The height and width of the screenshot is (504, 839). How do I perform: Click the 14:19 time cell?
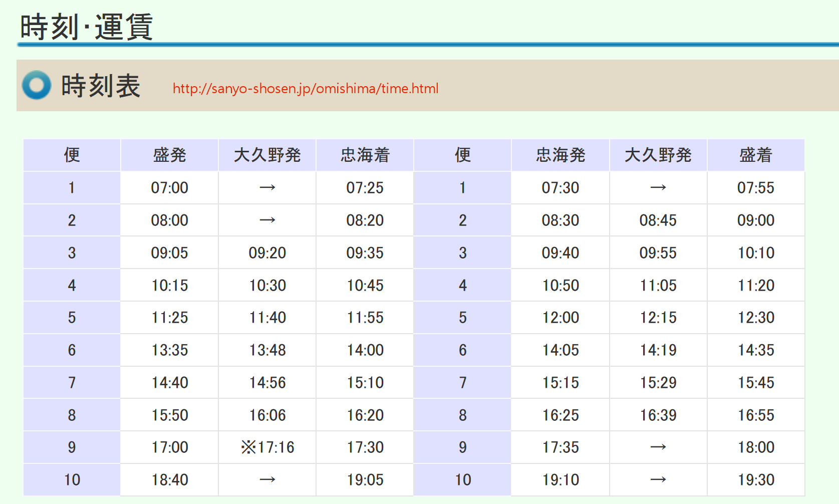click(658, 350)
